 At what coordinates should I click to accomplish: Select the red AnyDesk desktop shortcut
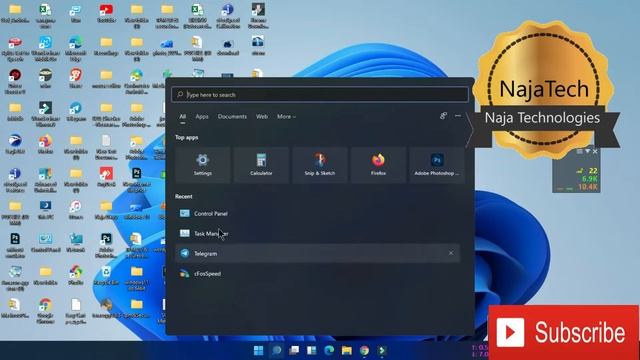click(106, 178)
